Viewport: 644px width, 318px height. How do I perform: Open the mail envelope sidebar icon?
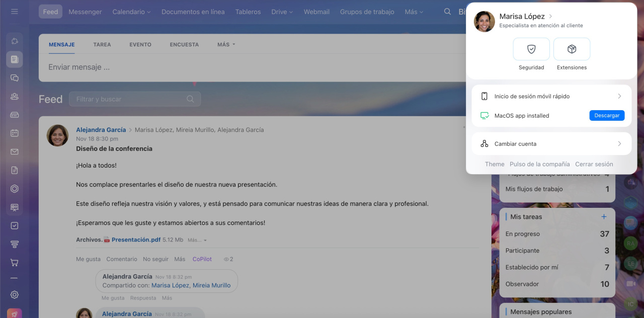click(x=15, y=152)
